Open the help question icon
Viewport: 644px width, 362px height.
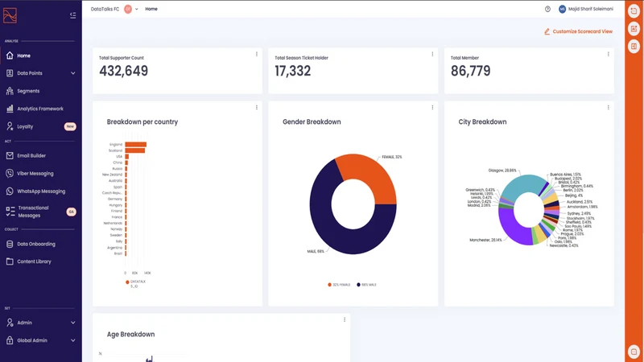tap(547, 9)
